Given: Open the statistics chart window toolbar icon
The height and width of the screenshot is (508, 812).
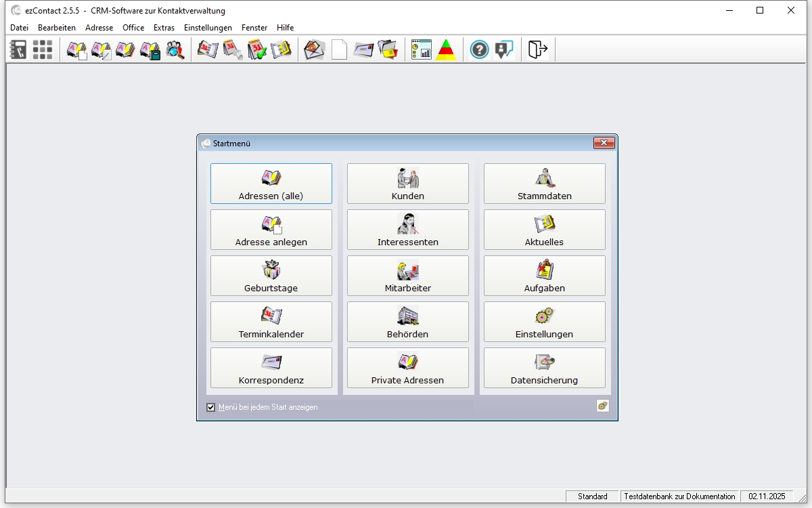Looking at the screenshot, I should [x=421, y=49].
